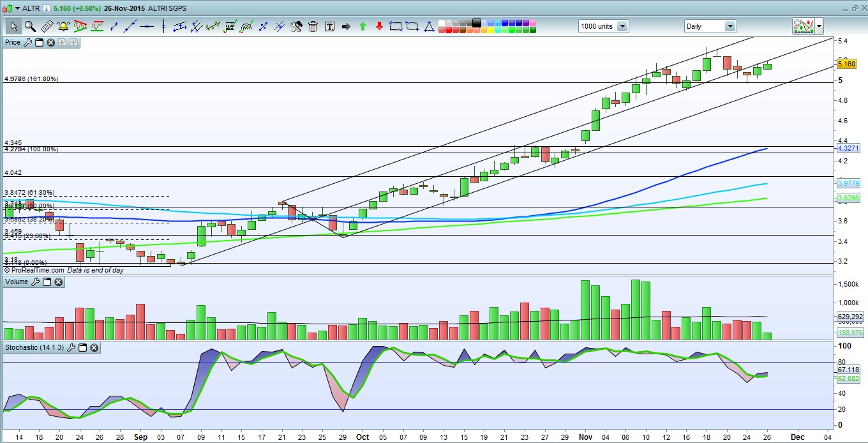Click the Nov label on the date axis
868x443 pixels.
(x=586, y=437)
